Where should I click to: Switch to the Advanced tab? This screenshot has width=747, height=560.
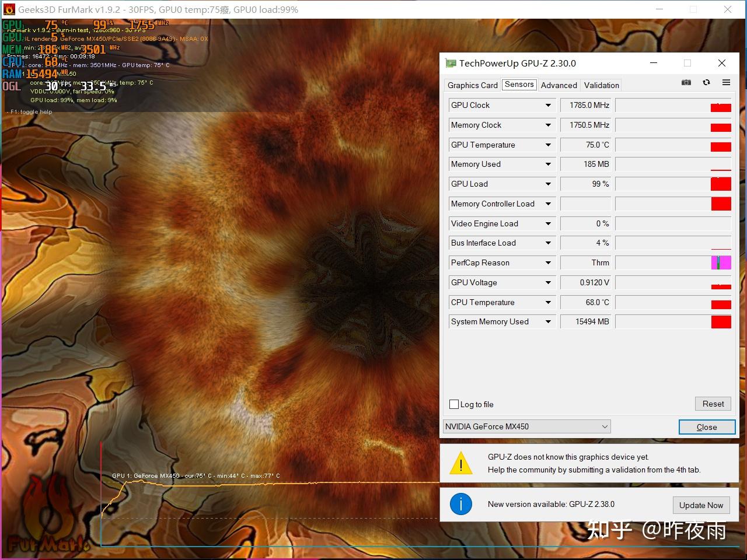coord(559,85)
